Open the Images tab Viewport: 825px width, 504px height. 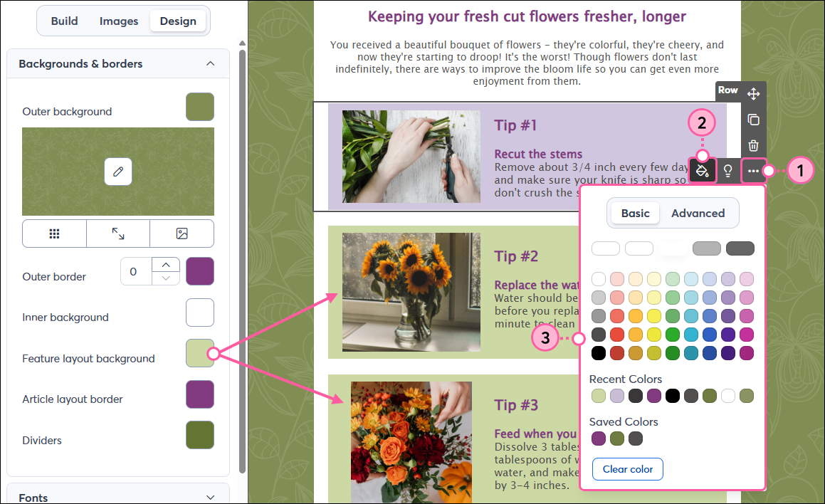coord(118,21)
